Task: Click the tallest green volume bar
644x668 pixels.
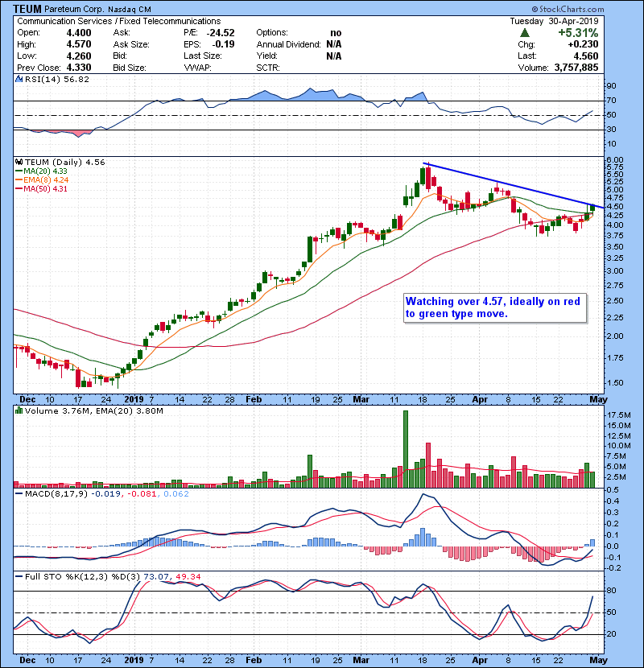Action: click(x=406, y=449)
